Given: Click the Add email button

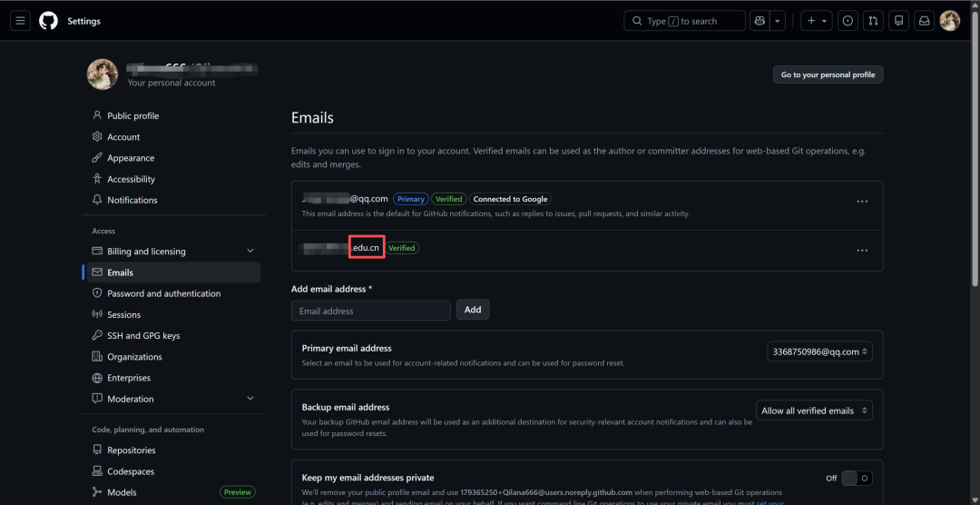Looking at the screenshot, I should tap(473, 310).
